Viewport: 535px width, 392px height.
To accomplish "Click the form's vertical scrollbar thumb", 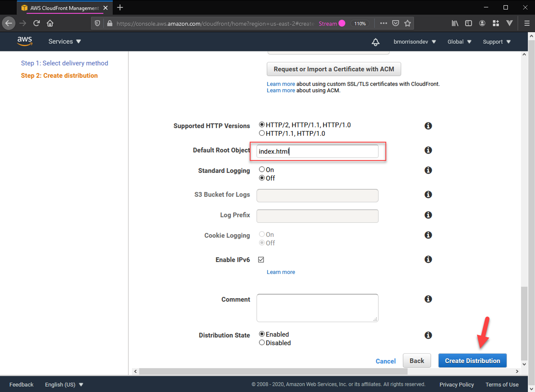I will point(524,323).
